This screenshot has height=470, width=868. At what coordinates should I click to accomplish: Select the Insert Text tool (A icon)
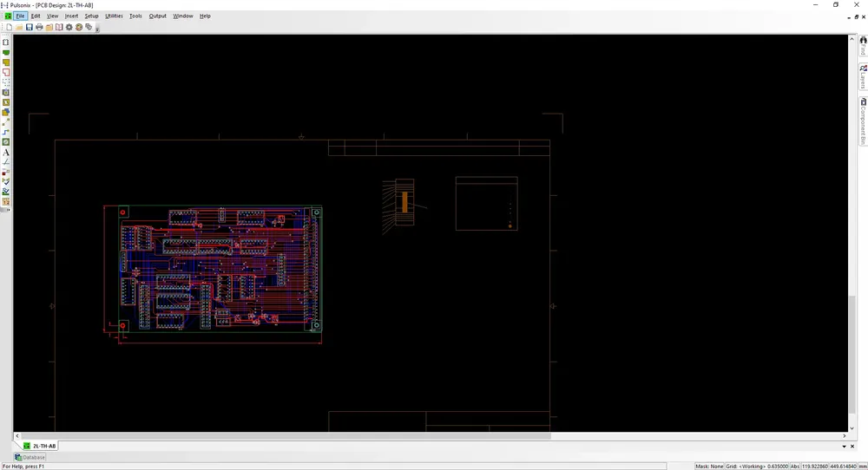click(6, 153)
